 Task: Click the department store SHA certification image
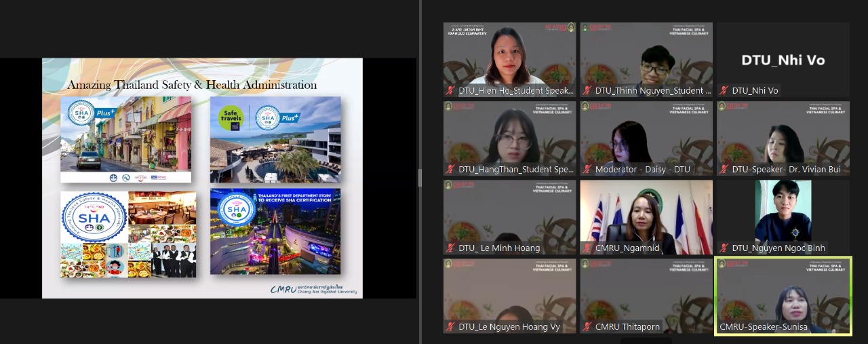pyautogui.click(x=275, y=231)
